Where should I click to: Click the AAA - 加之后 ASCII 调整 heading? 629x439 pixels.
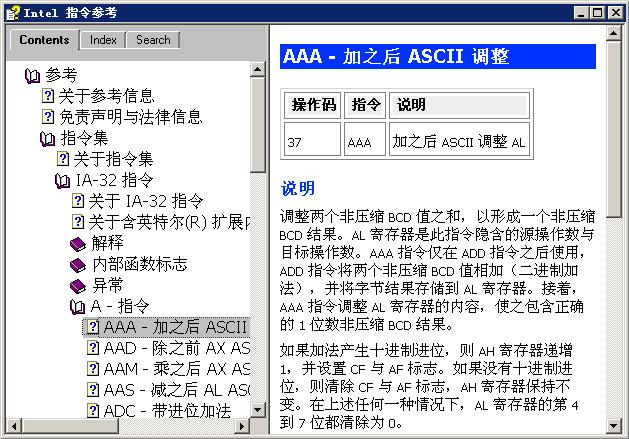pos(438,57)
